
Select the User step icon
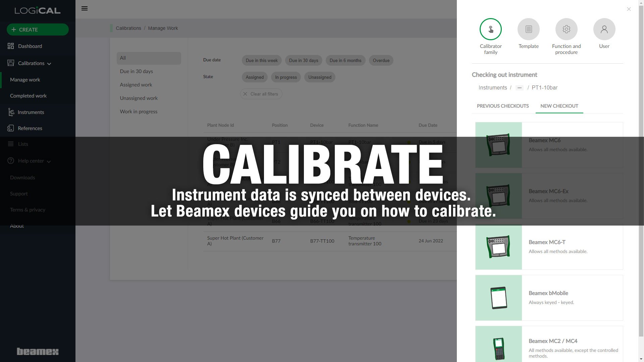(x=604, y=29)
